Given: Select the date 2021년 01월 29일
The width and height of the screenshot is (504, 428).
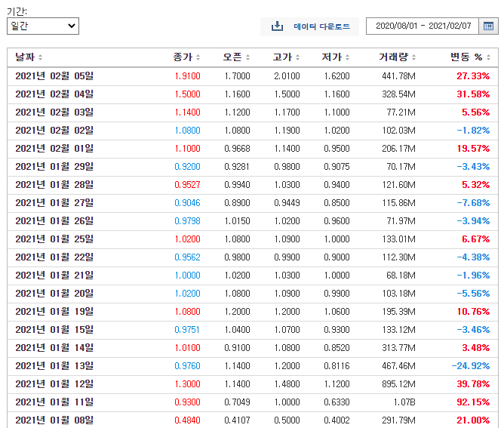Looking at the screenshot, I should (54, 167).
